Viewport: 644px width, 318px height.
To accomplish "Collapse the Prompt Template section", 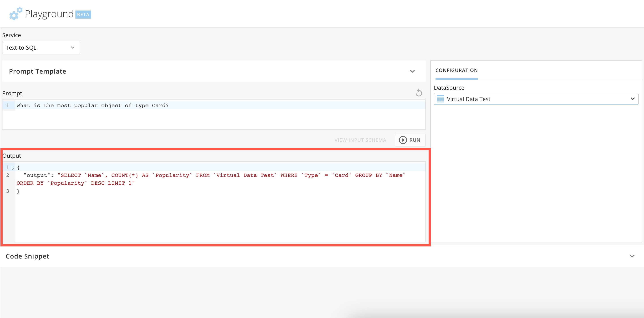I will [x=412, y=71].
